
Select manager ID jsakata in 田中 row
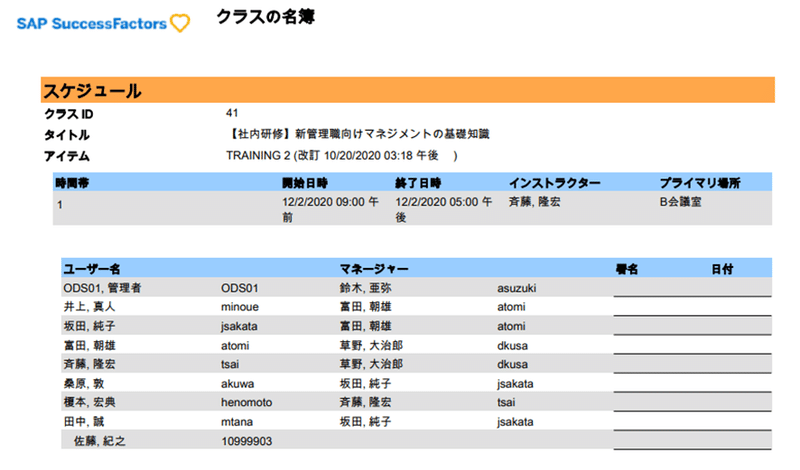(515, 423)
